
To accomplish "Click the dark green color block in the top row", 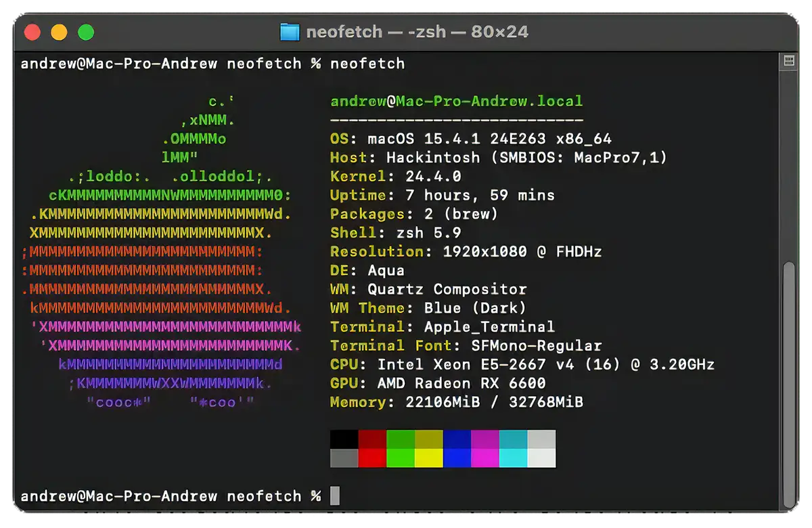I will [401, 439].
